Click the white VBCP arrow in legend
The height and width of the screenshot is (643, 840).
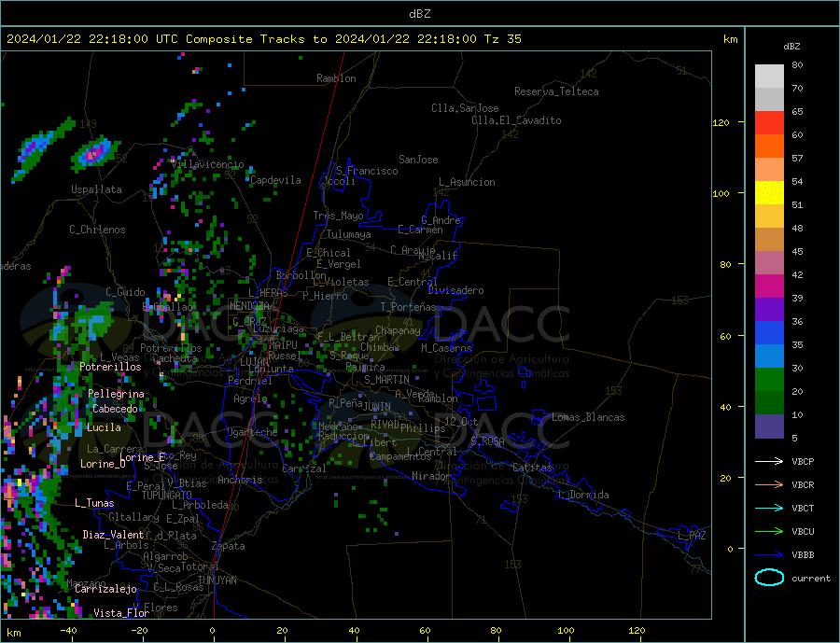tap(769, 461)
